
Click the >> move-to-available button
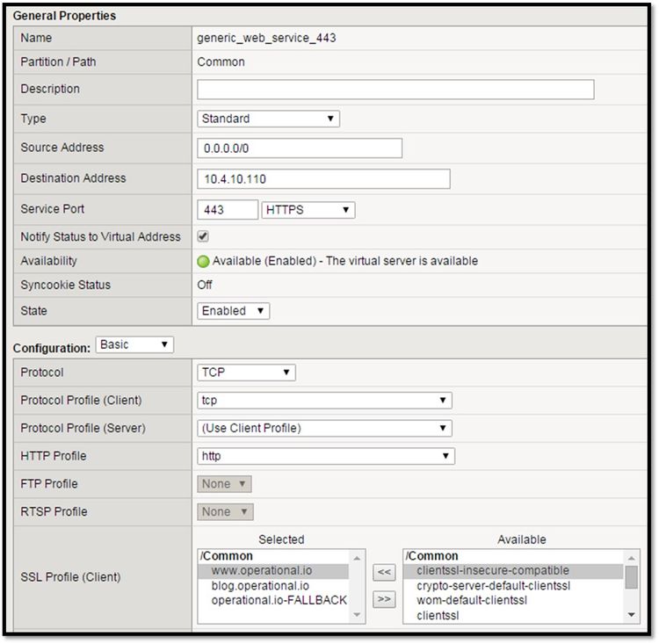pos(384,599)
